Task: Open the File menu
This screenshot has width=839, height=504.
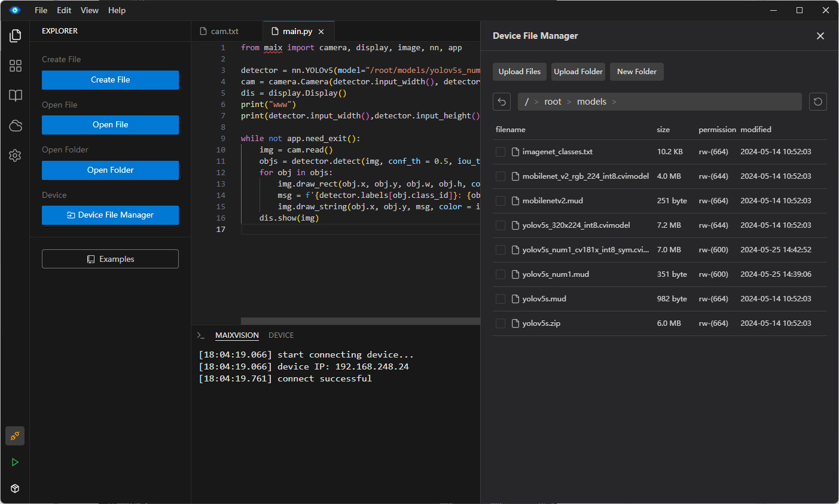Action: point(41,10)
